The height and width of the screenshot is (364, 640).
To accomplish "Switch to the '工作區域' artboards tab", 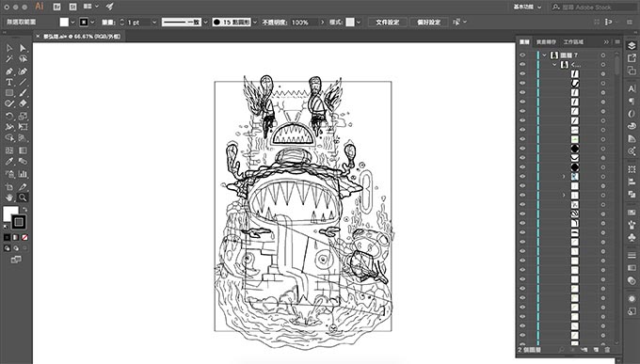I will (x=573, y=42).
